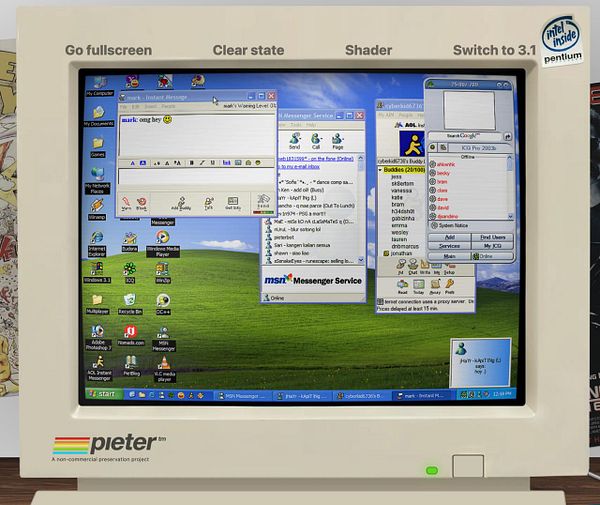
Task: Open the Online status menu in ICQ
Action: (x=492, y=256)
